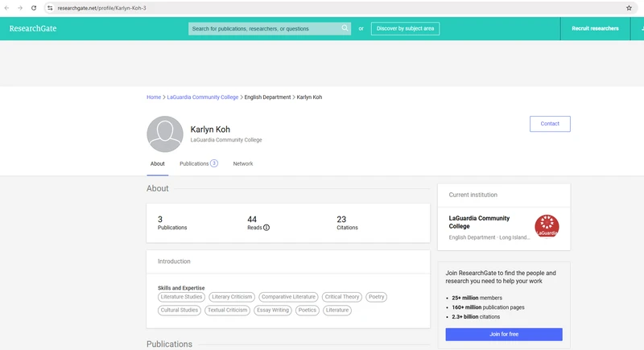
Task: Click the Publications count badge 3
Action: [x=214, y=163]
